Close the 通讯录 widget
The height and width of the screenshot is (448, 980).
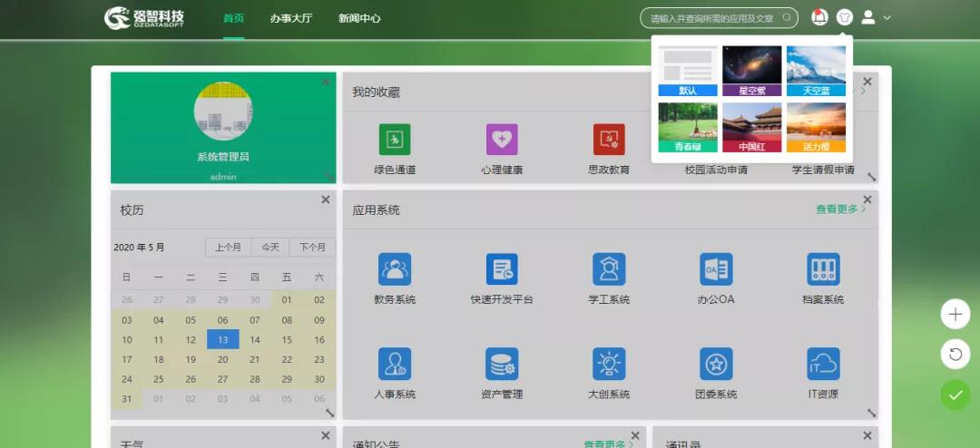[867, 435]
